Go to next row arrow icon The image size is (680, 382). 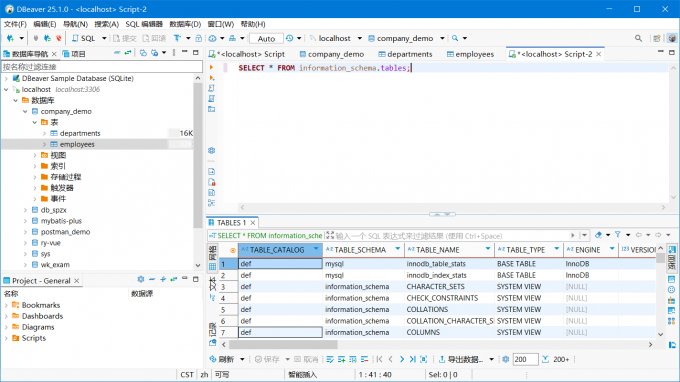(402, 359)
